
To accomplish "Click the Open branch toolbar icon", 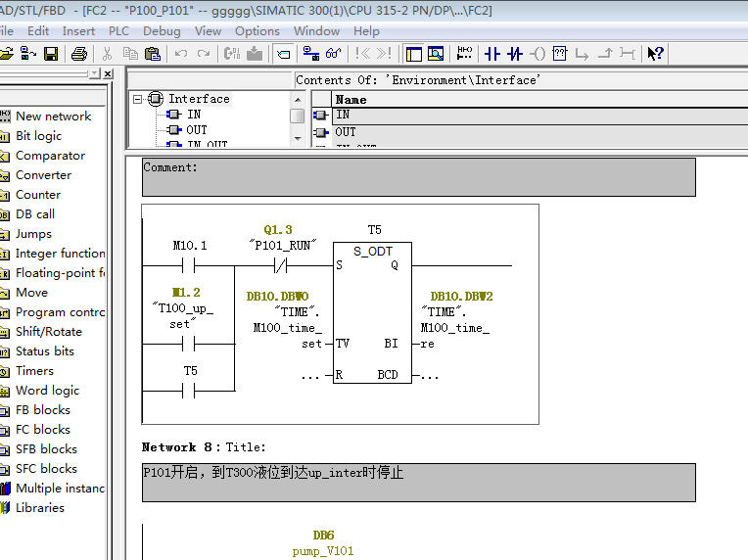I will [x=582, y=54].
